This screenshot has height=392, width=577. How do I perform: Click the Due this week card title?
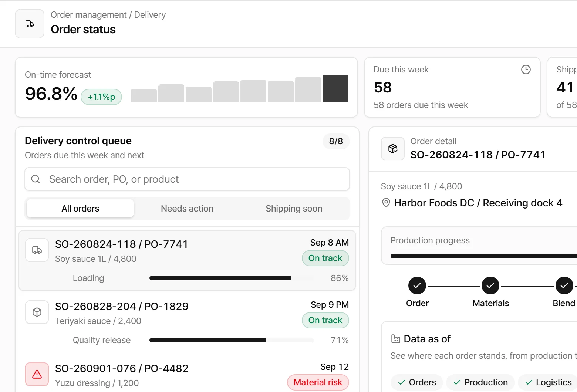[x=401, y=70]
